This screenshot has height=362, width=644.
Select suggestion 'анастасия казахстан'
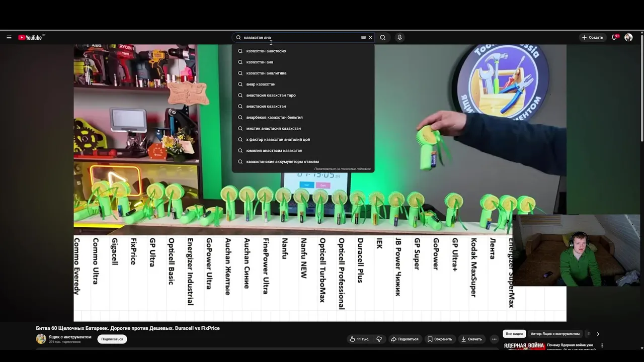point(303,106)
